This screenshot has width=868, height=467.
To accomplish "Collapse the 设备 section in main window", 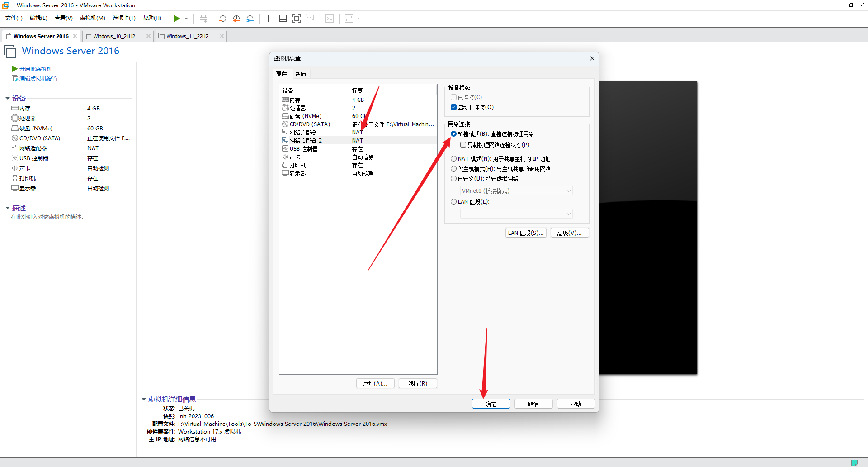I will click(8, 98).
